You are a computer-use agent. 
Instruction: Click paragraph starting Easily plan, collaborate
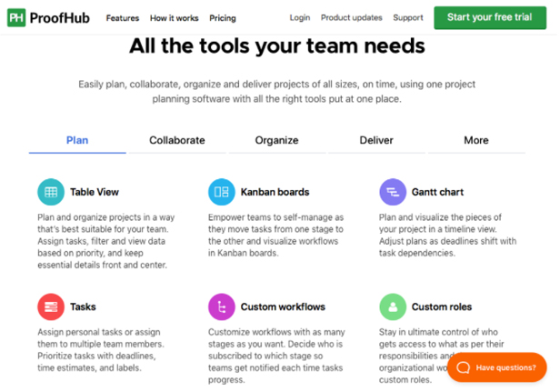(x=276, y=92)
